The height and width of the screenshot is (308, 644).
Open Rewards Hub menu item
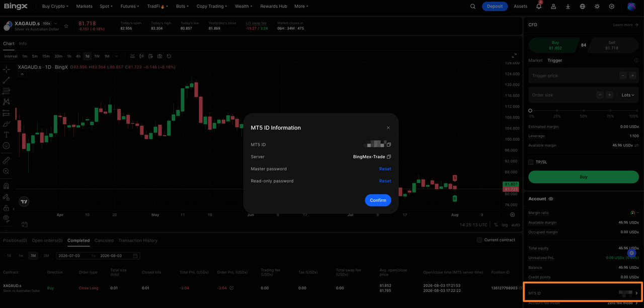click(x=274, y=7)
